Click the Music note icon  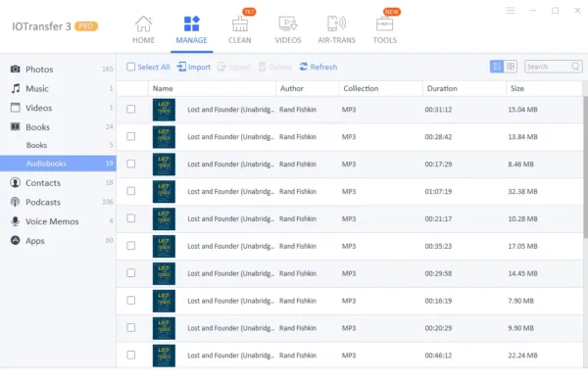16,88
